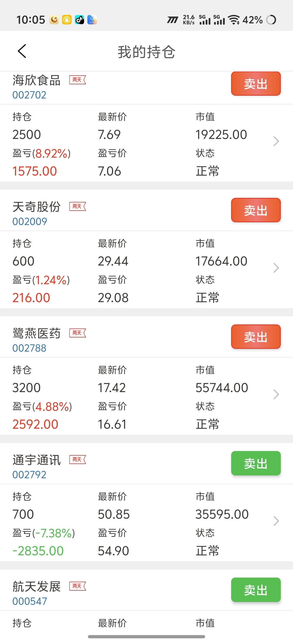Tap the 两天 tag beside 航天发展

click(x=78, y=586)
